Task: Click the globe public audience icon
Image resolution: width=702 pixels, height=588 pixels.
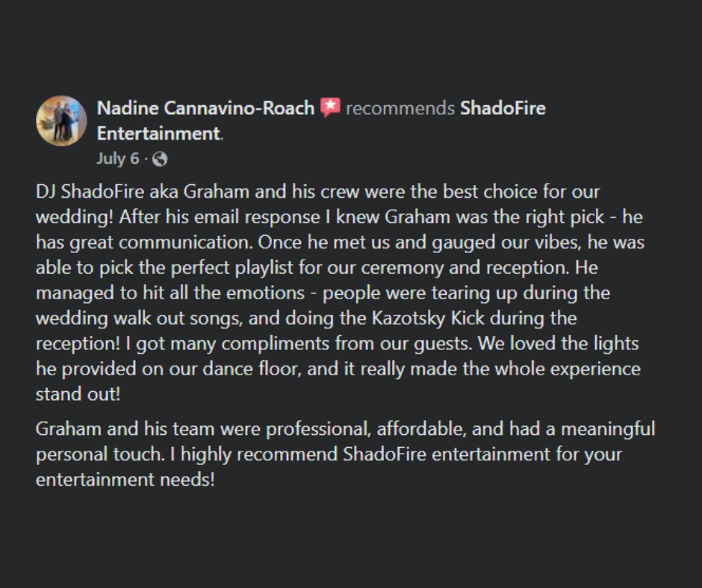Action: 160,159
